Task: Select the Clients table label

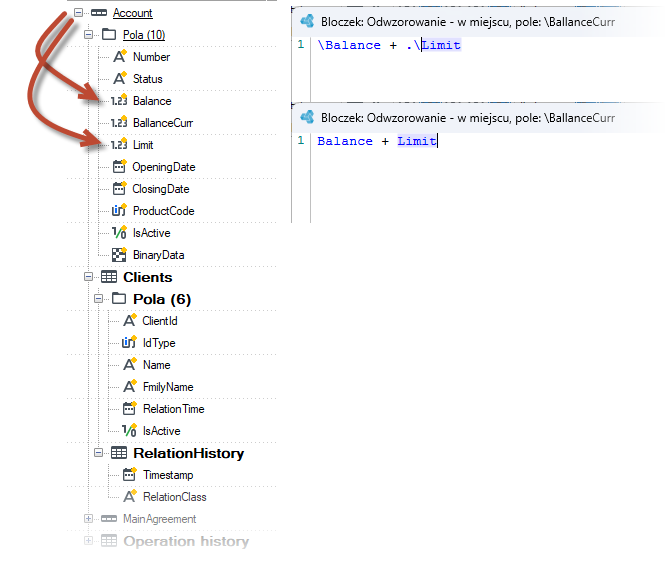Action: pos(148,277)
